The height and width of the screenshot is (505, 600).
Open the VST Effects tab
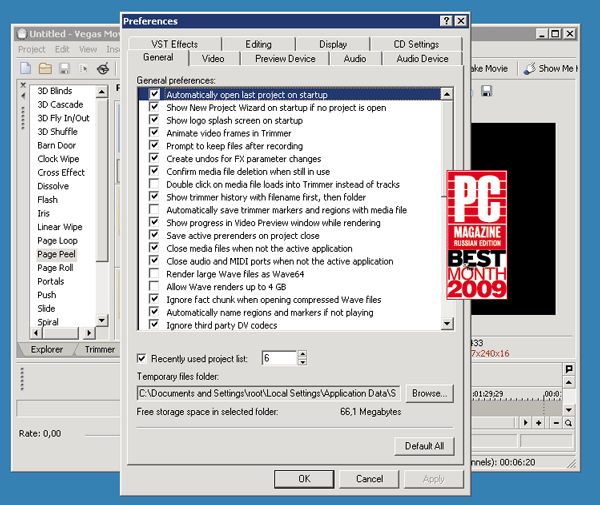[x=175, y=44]
